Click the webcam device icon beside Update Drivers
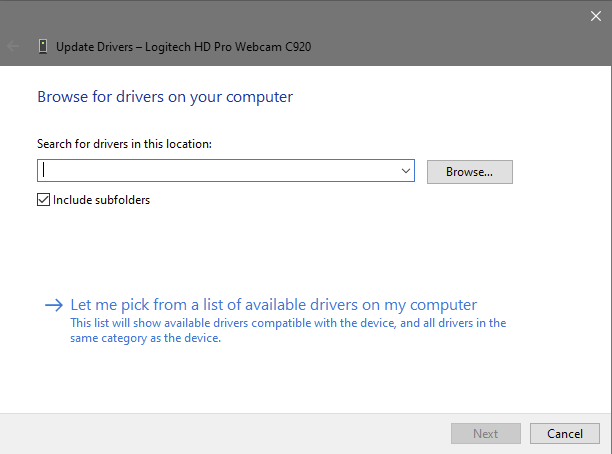Image resolution: width=612 pixels, height=454 pixels. pos(43,46)
